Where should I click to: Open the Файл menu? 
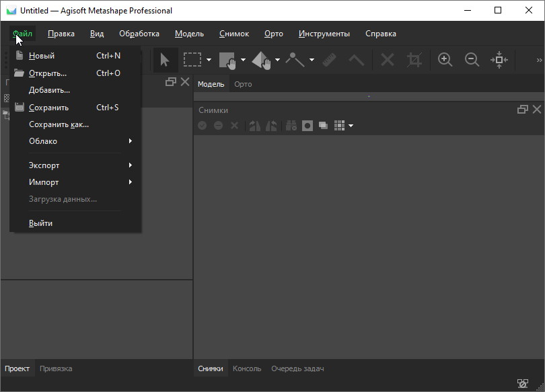click(22, 34)
